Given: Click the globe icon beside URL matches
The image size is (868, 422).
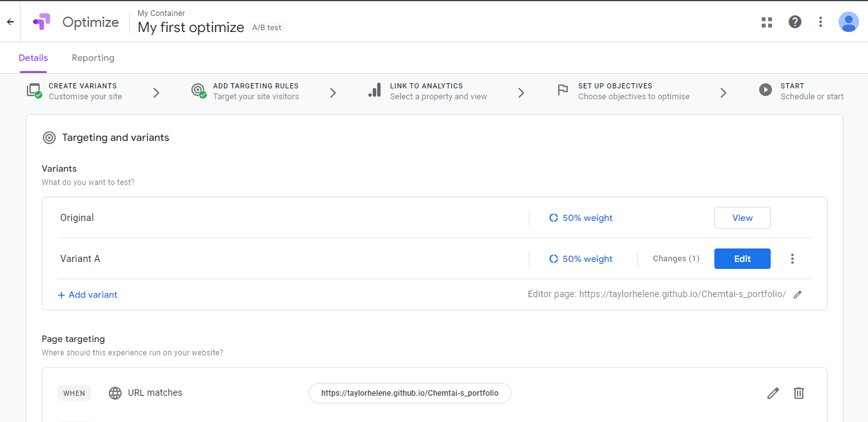Looking at the screenshot, I should [115, 393].
